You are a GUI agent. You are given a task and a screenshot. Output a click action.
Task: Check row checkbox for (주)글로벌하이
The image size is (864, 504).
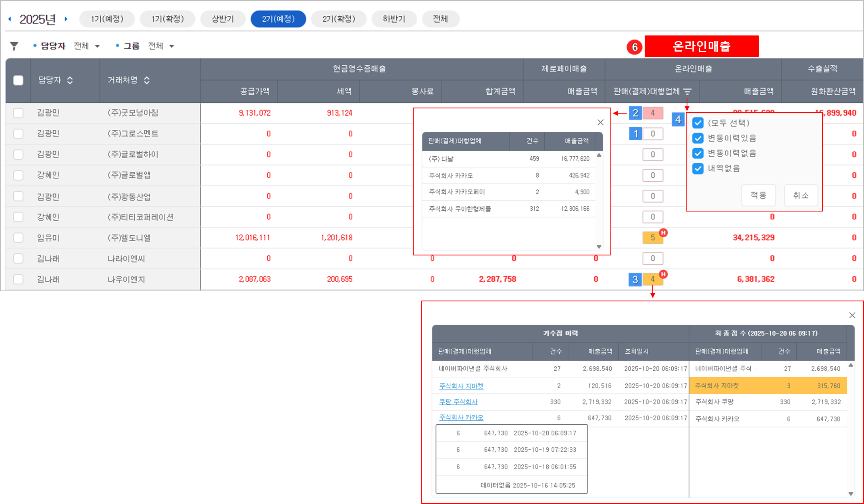click(x=18, y=154)
